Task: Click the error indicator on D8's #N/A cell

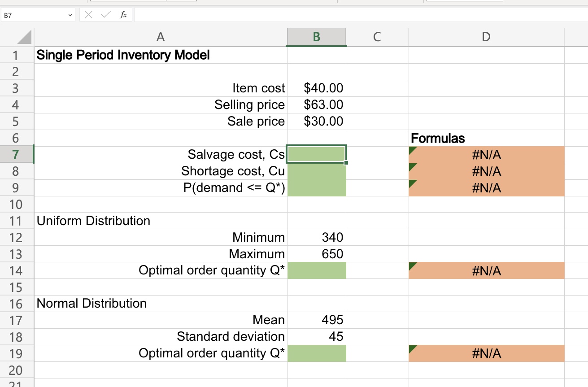Action: point(412,166)
